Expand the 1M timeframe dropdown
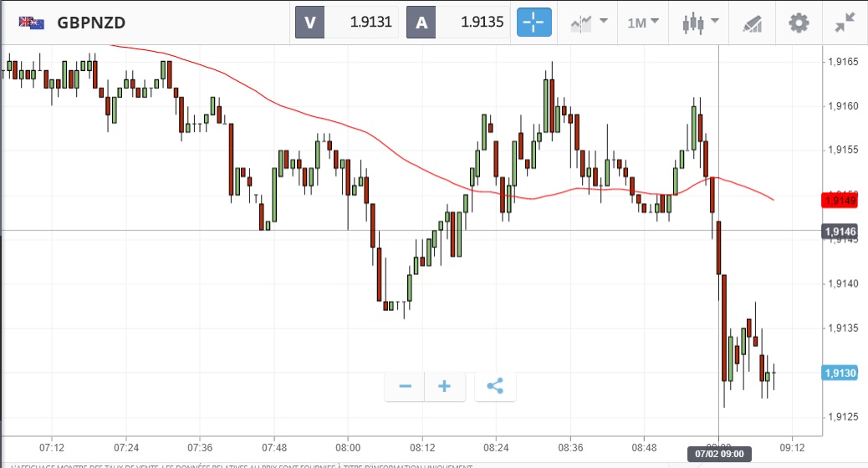Viewport: 868px width, 468px height. pyautogui.click(x=643, y=23)
